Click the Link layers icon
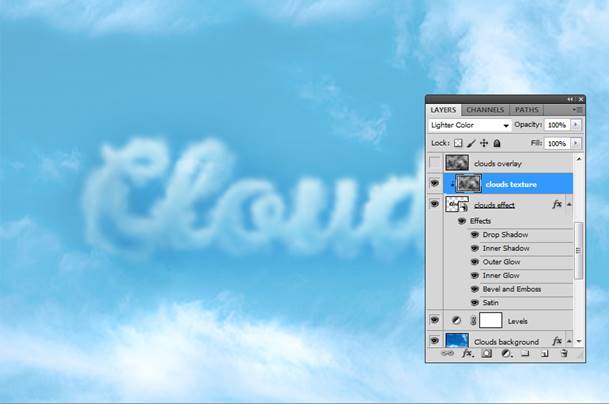This screenshot has width=609, height=404. point(447,354)
